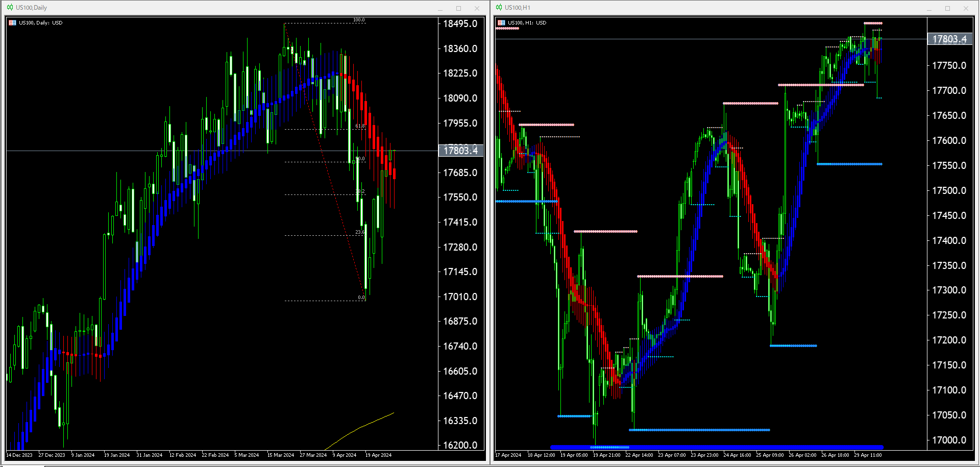Click the 17200.0 price on H1 scale
980x467 pixels.
click(x=949, y=340)
